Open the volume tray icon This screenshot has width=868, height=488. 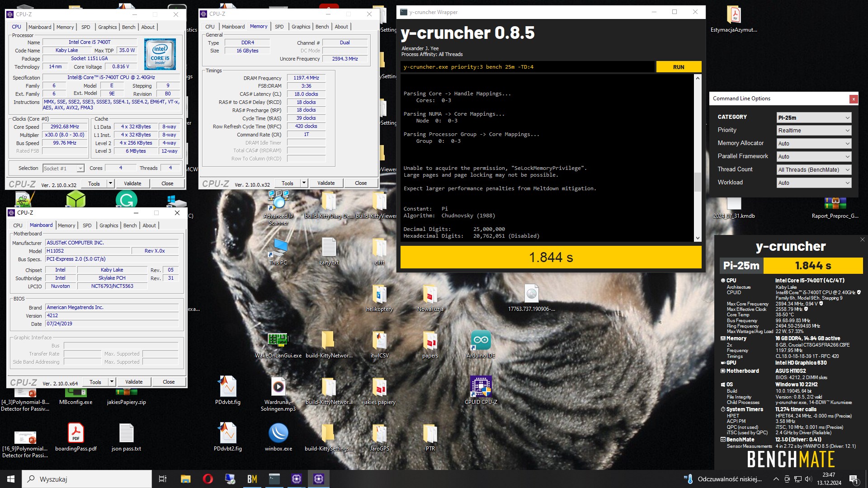[x=808, y=479]
